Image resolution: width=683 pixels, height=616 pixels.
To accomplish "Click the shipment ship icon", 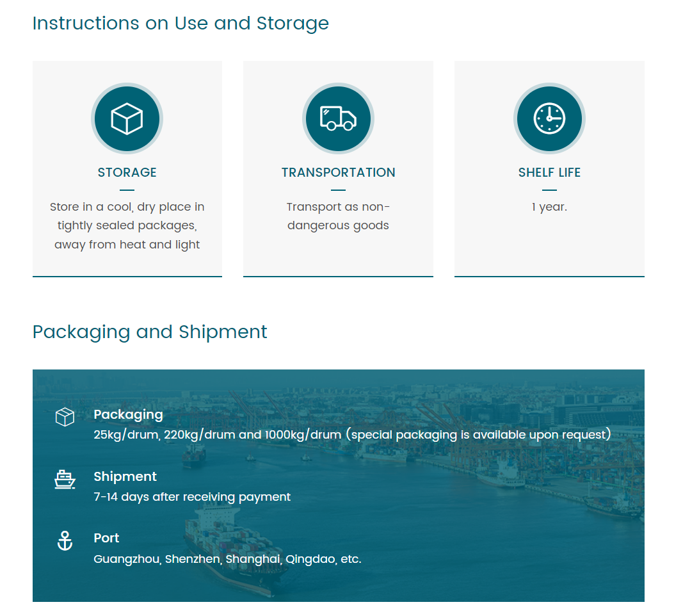I will (x=65, y=479).
